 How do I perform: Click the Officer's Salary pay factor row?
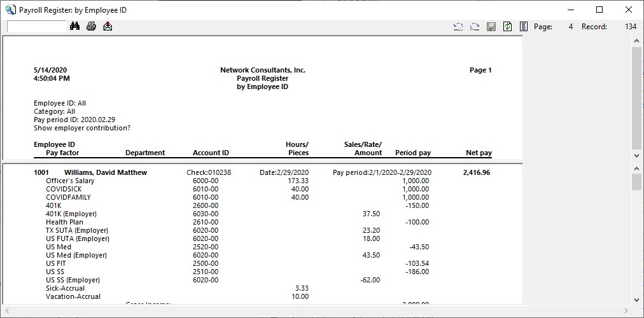(70, 181)
